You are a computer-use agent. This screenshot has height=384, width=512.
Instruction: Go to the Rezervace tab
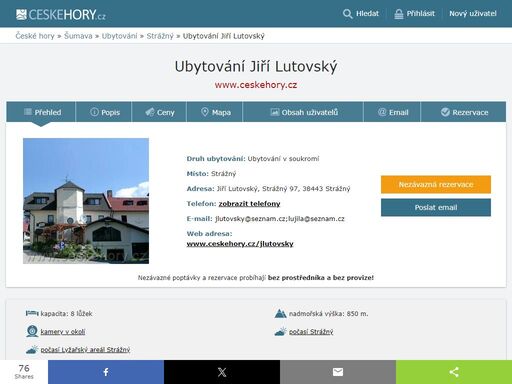point(464,112)
